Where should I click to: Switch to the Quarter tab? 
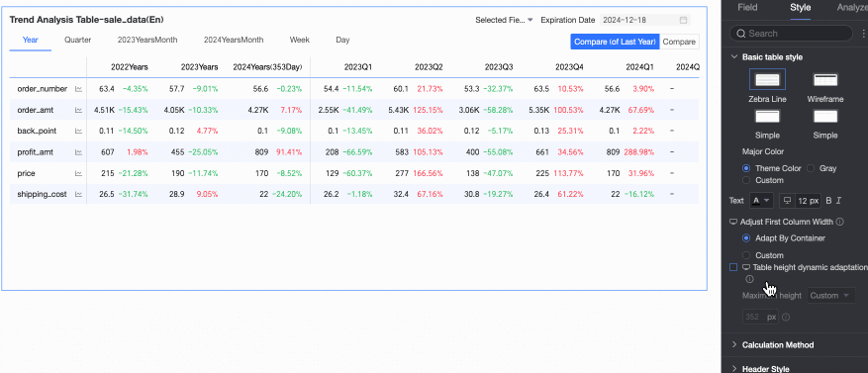[x=77, y=40]
